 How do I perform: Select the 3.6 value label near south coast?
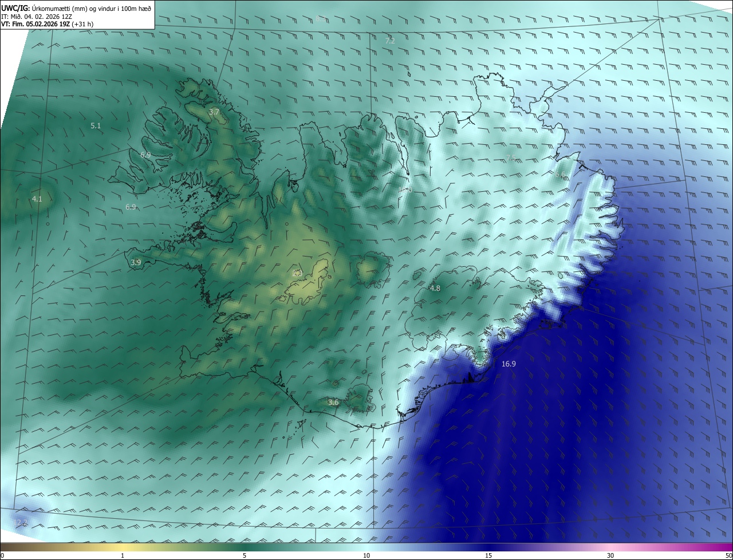click(333, 403)
